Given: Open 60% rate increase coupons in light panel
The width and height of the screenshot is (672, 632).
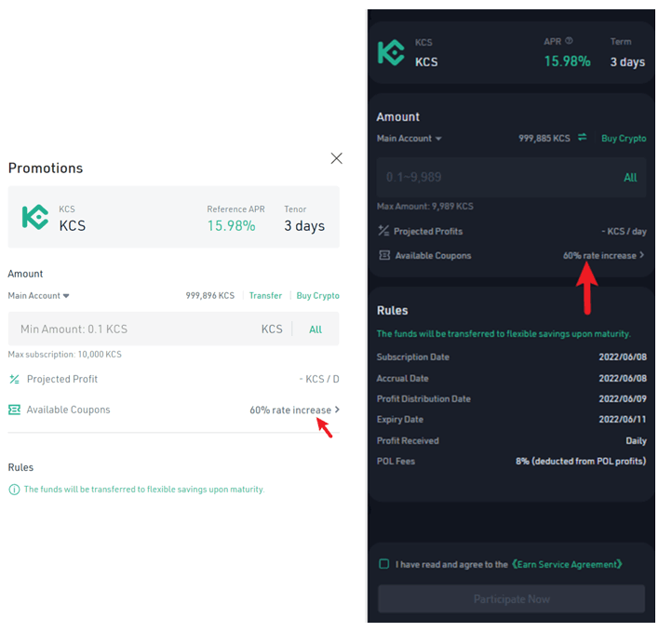Looking at the screenshot, I should [294, 410].
